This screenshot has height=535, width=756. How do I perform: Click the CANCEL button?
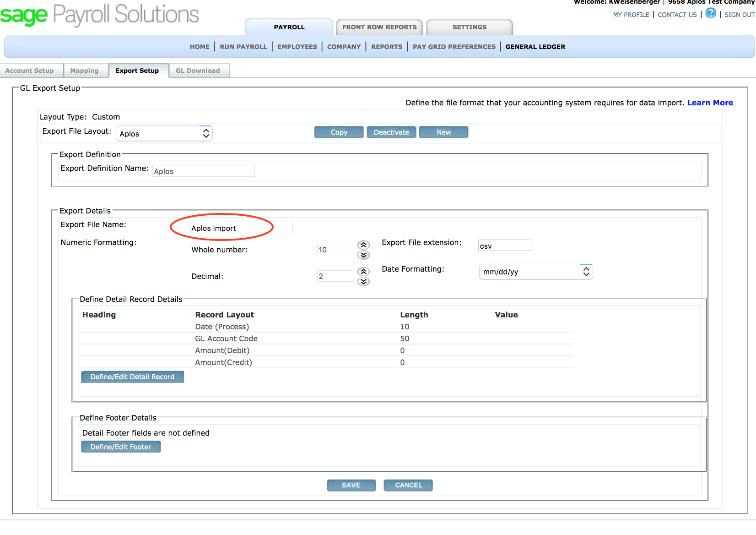point(409,485)
